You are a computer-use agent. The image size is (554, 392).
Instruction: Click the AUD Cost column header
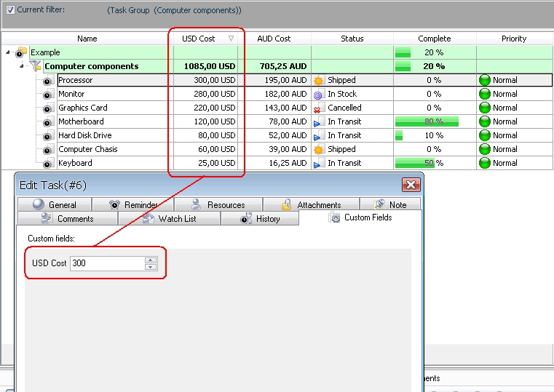[x=274, y=39]
